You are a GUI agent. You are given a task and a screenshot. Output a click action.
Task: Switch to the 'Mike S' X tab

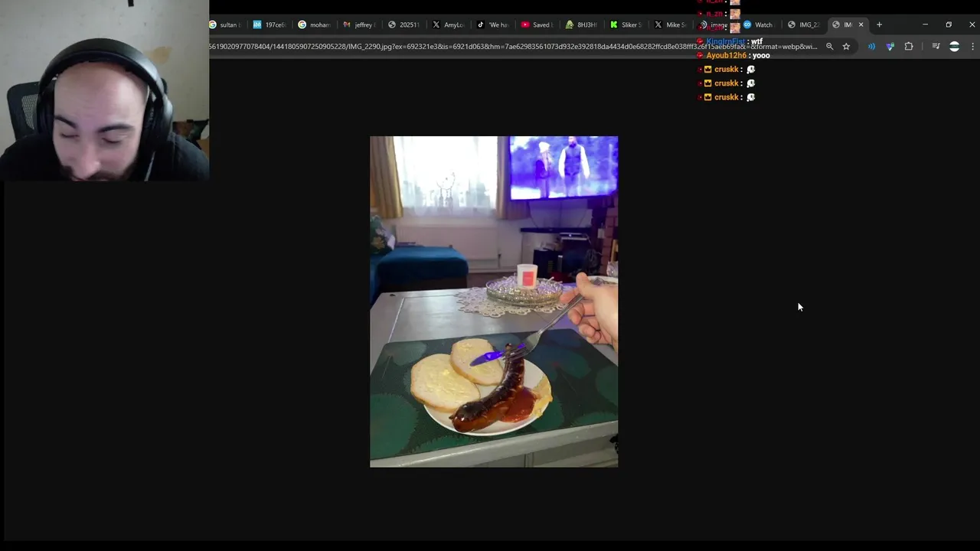(x=671, y=24)
